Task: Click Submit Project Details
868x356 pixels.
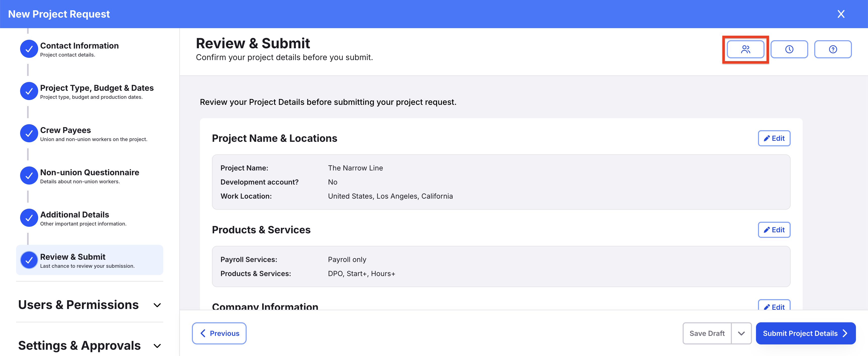Action: point(805,333)
